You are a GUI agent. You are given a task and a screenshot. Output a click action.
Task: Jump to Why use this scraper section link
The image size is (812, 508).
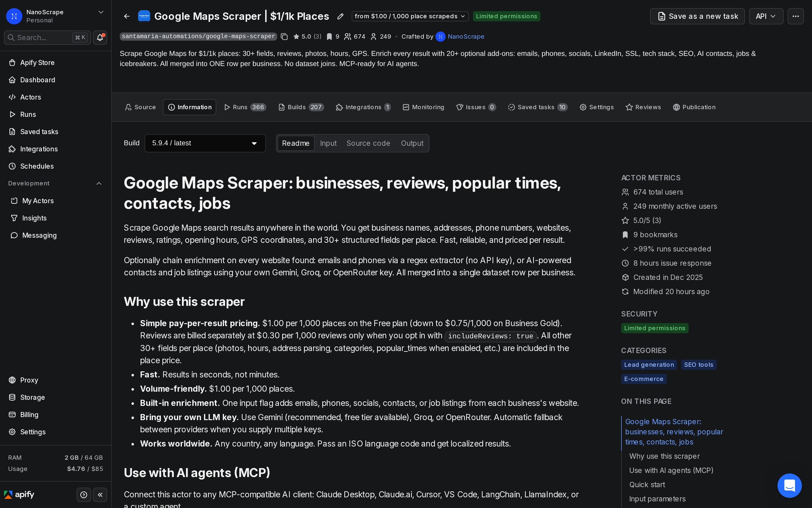pyautogui.click(x=664, y=456)
